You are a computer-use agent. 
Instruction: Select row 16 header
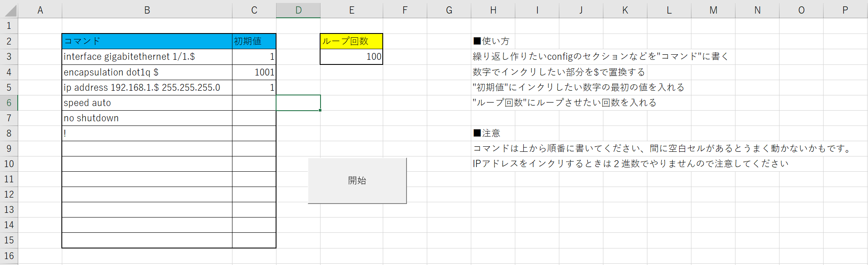pyautogui.click(x=9, y=256)
